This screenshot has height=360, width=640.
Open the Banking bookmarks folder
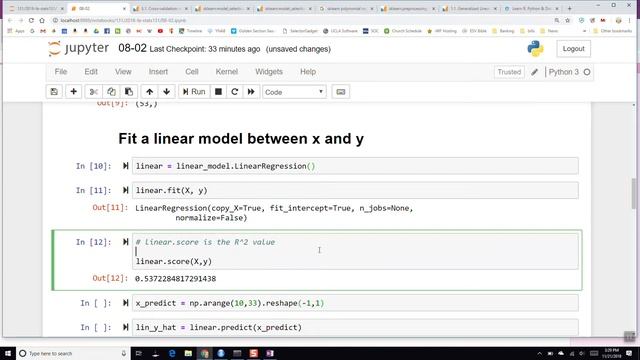pos(503,31)
